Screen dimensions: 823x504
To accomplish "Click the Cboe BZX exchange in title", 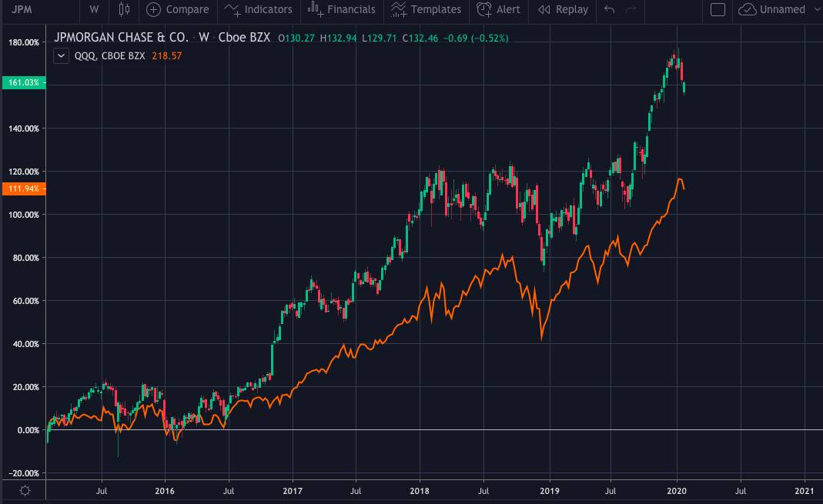I will point(244,38).
